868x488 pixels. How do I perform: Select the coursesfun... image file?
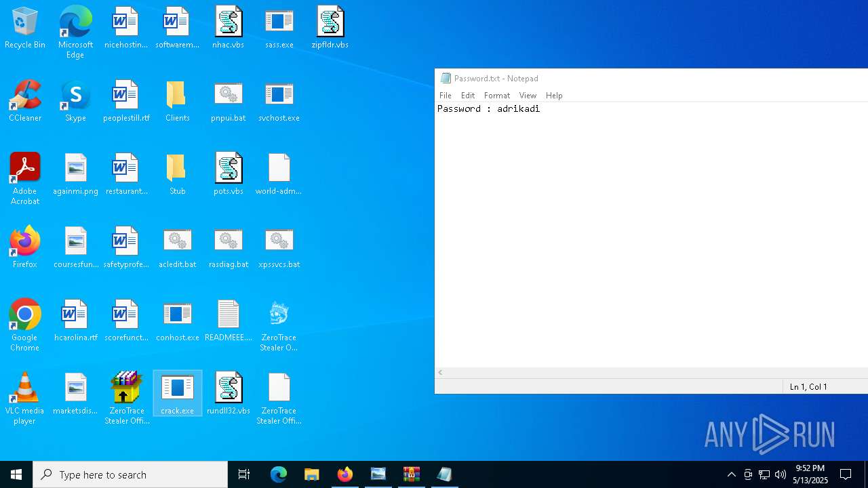pyautogui.click(x=75, y=248)
